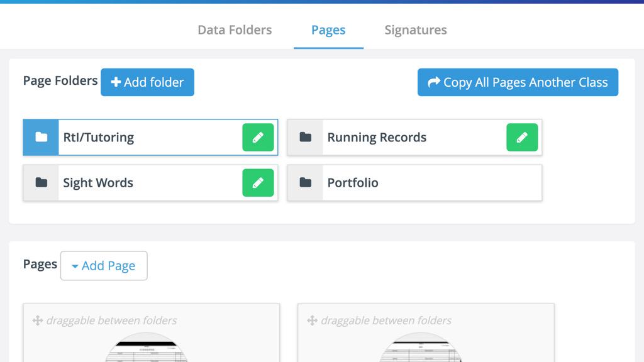Click the Copy All Pages Another Class button

point(517,82)
